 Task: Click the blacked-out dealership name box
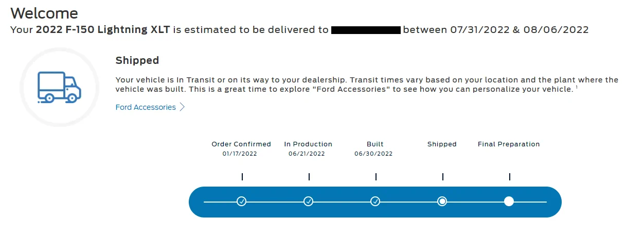coord(366,29)
